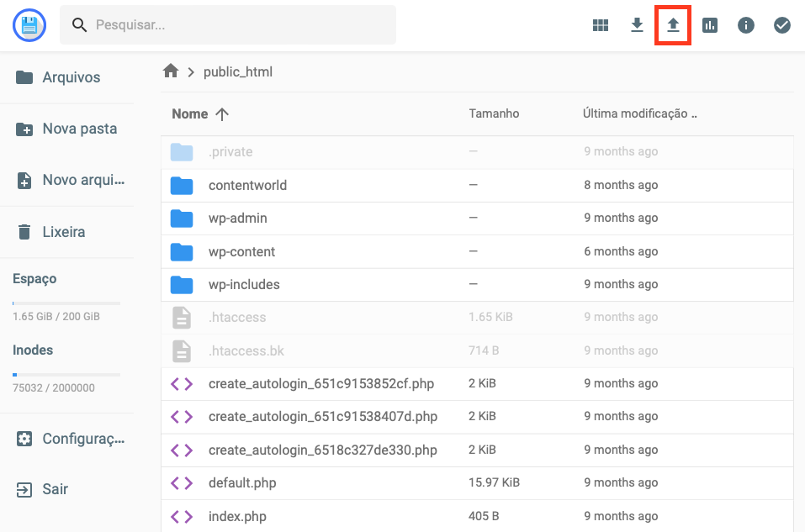Open the wp-content folder

(243, 251)
